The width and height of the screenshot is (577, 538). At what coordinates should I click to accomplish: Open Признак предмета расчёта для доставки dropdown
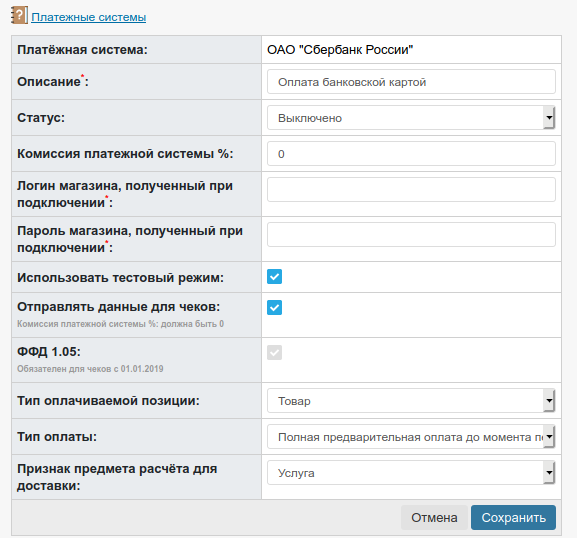[411, 472]
